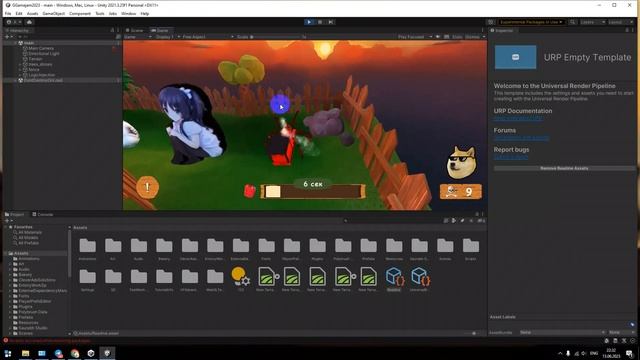640x360 pixels.
Task: Open the URP Documentation link
Action: pyautogui.click(x=518, y=118)
